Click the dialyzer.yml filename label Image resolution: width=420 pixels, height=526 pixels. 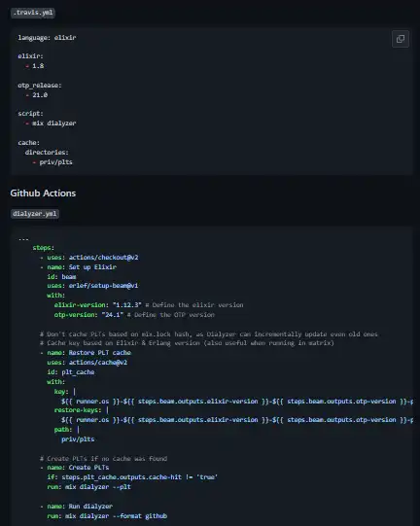click(x=35, y=214)
